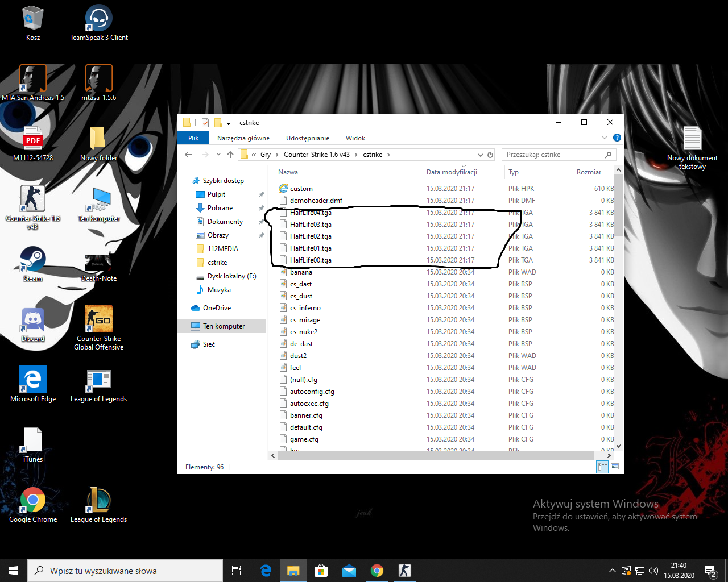Viewport: 728px width, 582px height.
Task: Open Customize Quick Access Toolbar dropdown
Action: point(228,123)
